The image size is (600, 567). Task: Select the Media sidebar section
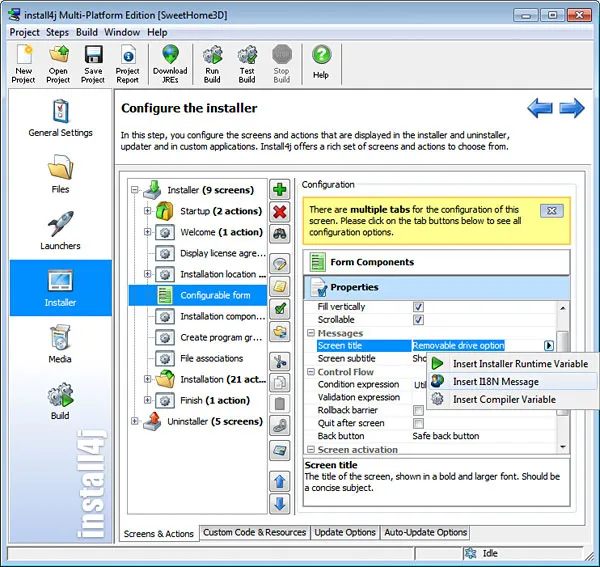60,344
